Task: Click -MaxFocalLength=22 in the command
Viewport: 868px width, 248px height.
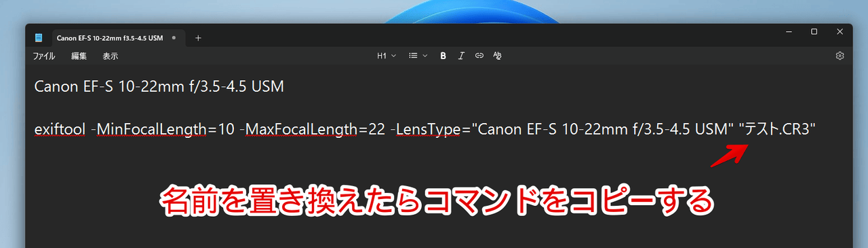Action: point(313,129)
